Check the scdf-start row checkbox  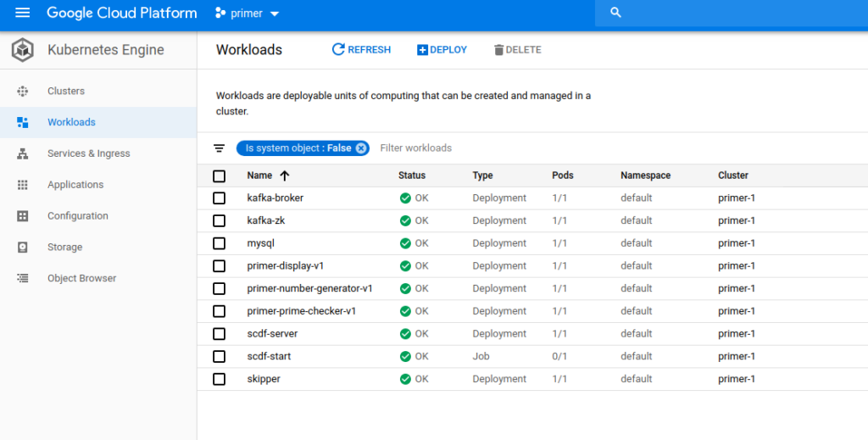[x=220, y=356]
